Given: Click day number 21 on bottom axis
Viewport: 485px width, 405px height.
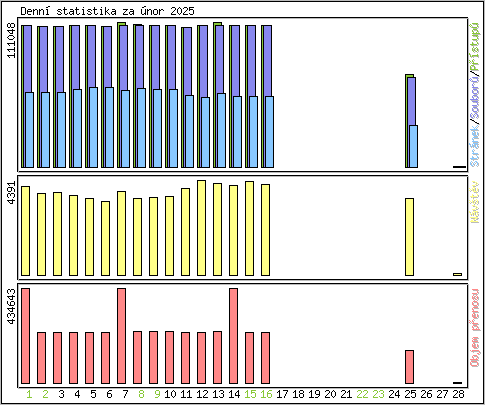Looking at the screenshot, I should 346,394.
